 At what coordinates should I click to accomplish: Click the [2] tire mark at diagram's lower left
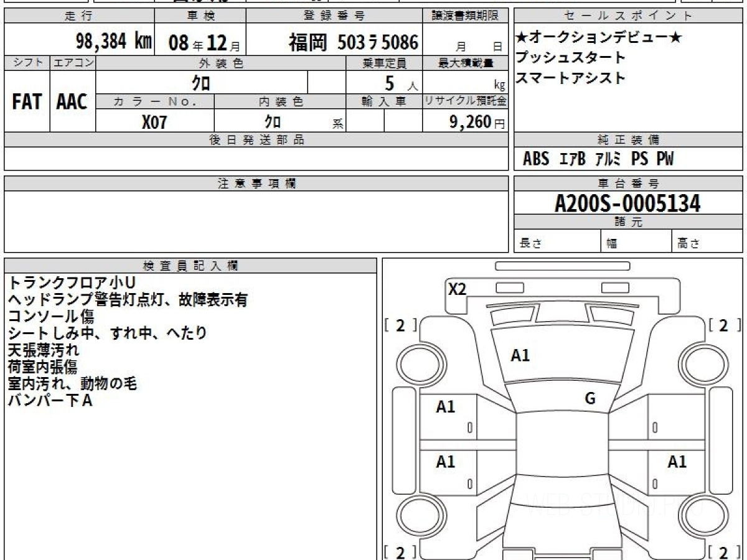(x=401, y=552)
